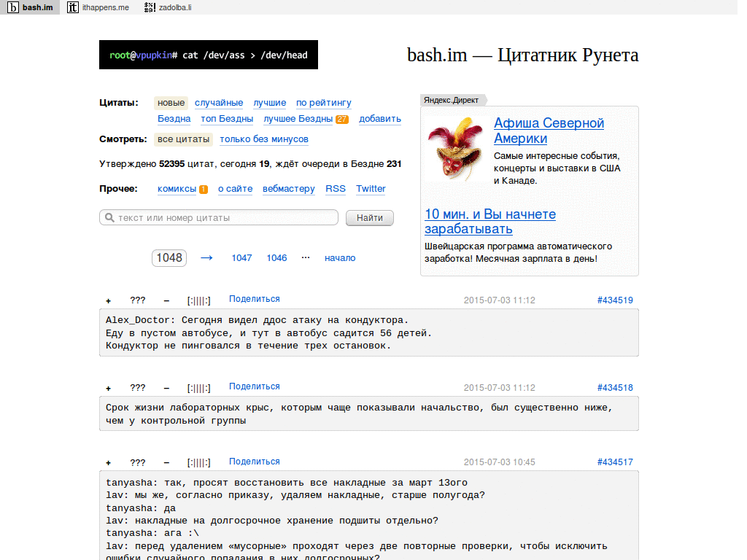Viewport: 747px width, 560px height.
Task: Click the ithappens.me 'it' logo icon
Action: [x=72, y=7]
